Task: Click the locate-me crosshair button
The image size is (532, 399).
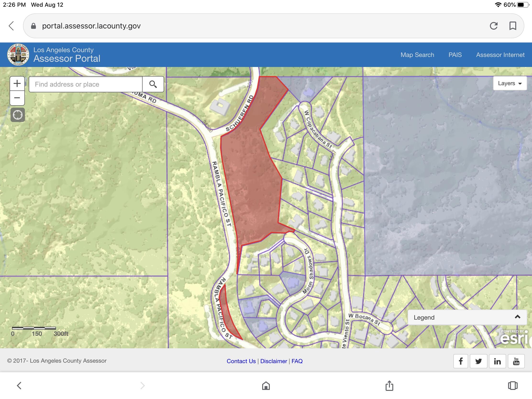Action: click(17, 115)
